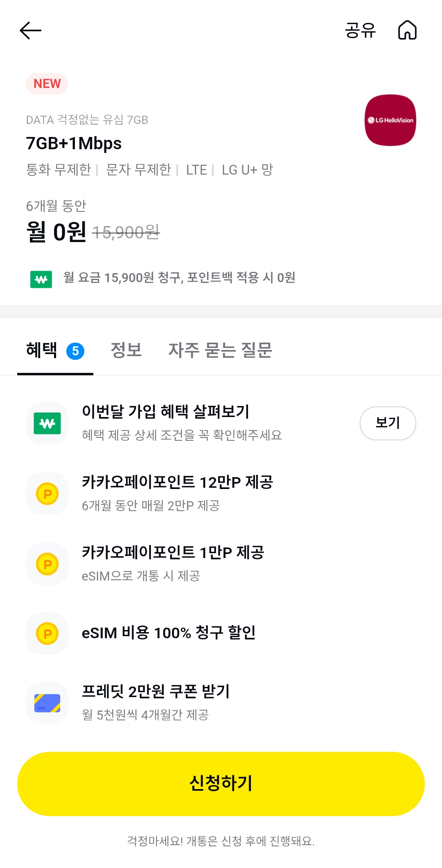Tap 이번달 가입 혜택 살펴보기 title
The height and width of the screenshot is (868, 442).
tap(166, 411)
